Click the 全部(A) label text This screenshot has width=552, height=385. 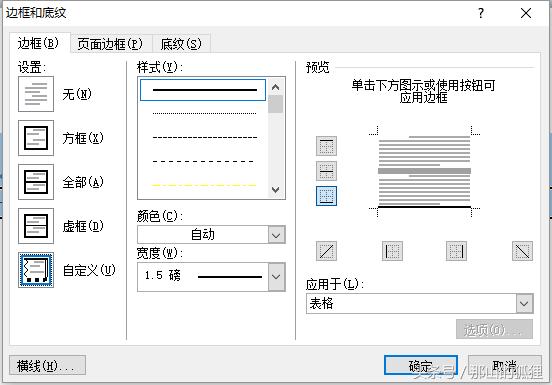[83, 182]
